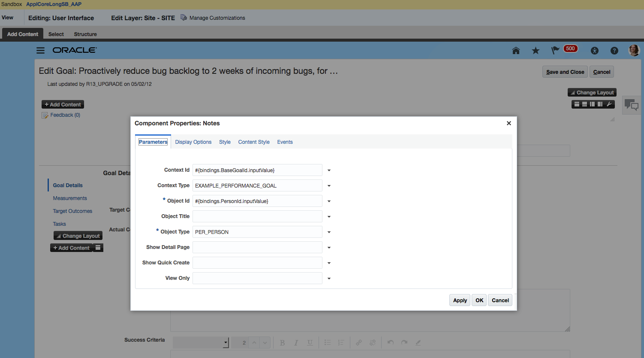Image resolution: width=644 pixels, height=358 pixels.
Task: Open dropdown arrow beside Object Type
Action: (x=329, y=232)
